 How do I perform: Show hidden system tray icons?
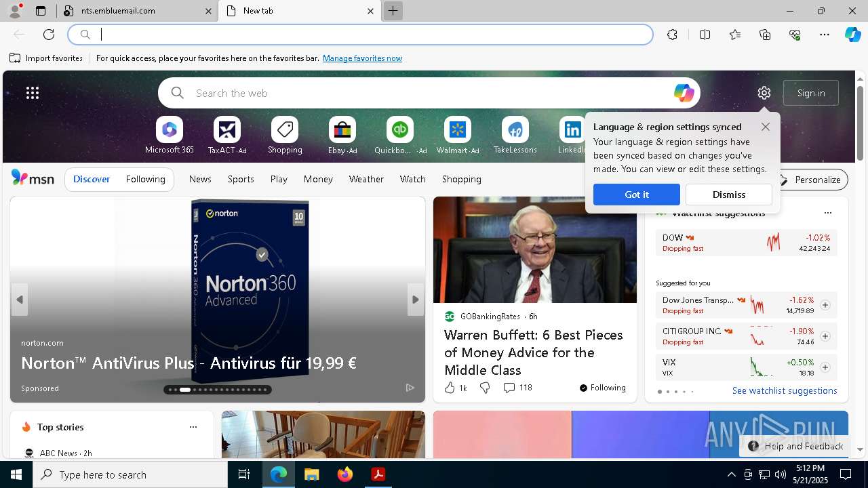pyautogui.click(x=731, y=474)
